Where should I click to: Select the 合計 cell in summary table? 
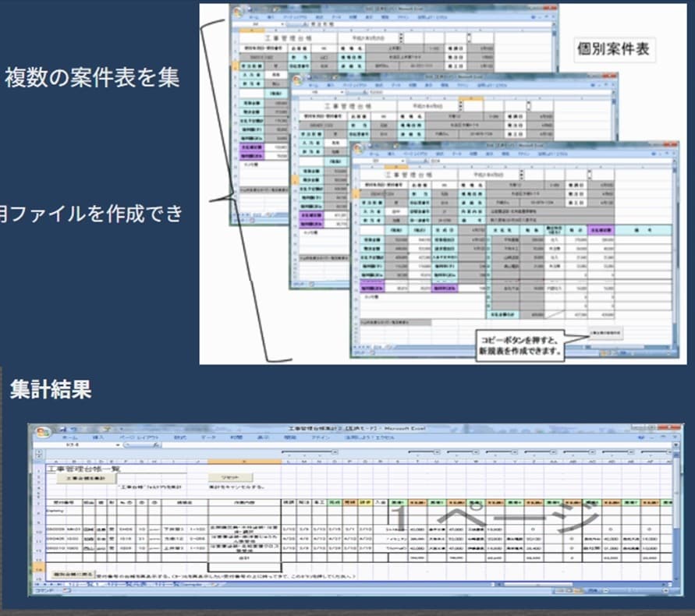click(x=244, y=558)
